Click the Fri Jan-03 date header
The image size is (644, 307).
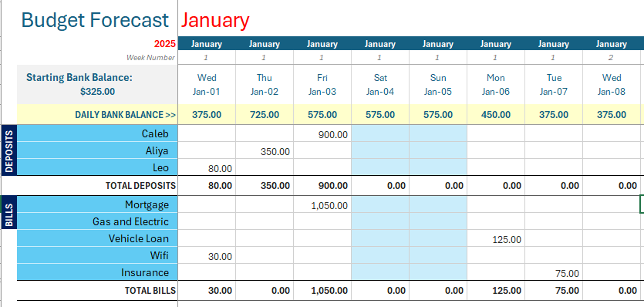pyautogui.click(x=322, y=84)
